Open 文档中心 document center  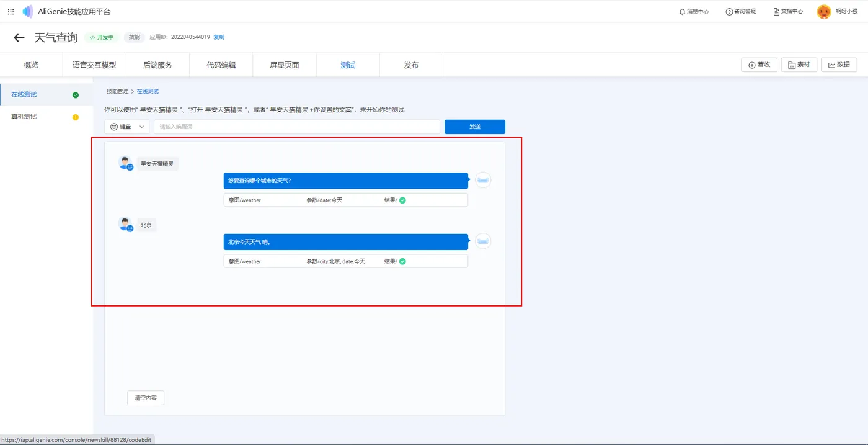(788, 12)
